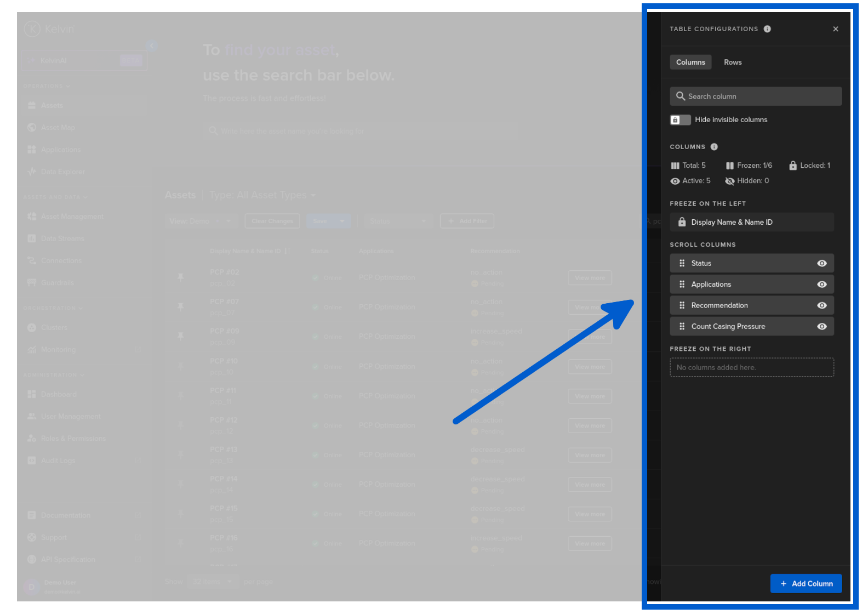
Task: Click the lock icon on Display Name & Name ID
Action: point(682,222)
